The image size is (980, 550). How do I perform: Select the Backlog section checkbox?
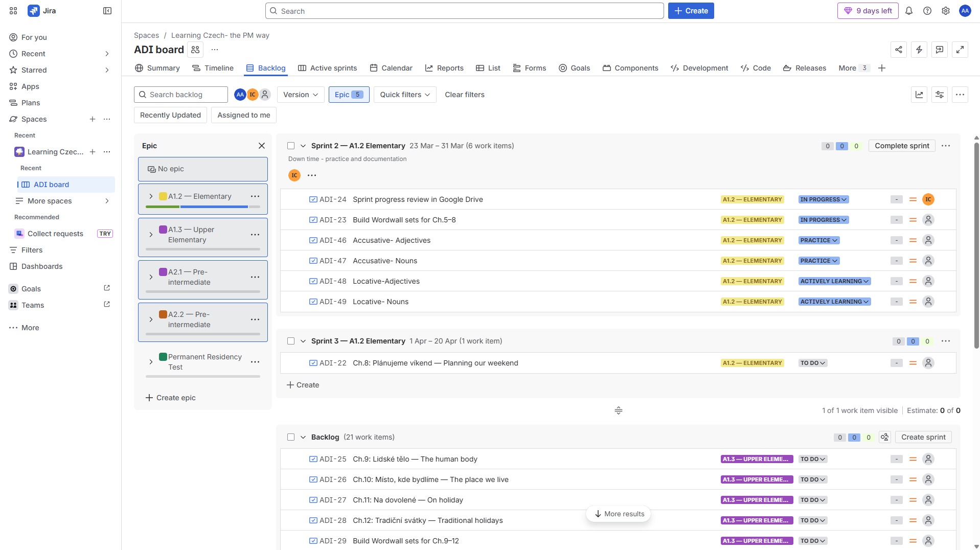[x=291, y=437]
